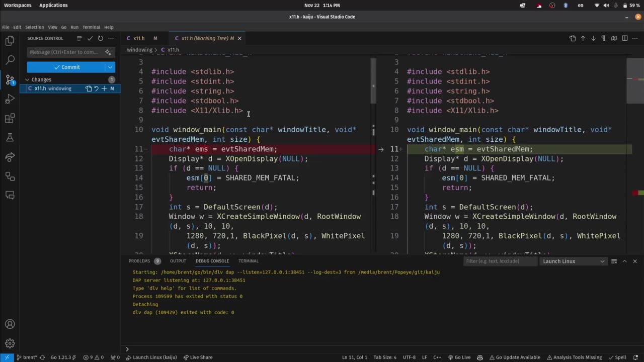Open errors and warnings status item
Image resolution: width=644 pixels, height=362 pixels.
click(93, 357)
